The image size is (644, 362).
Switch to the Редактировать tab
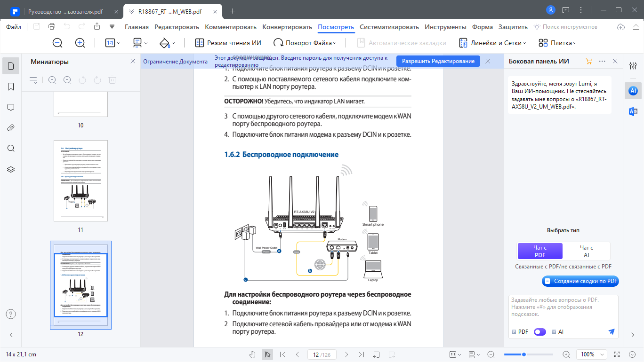point(177,27)
